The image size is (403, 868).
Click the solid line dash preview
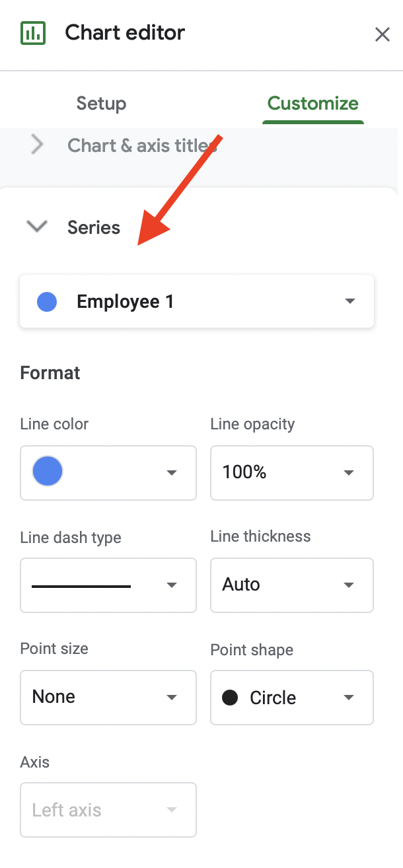(81, 586)
